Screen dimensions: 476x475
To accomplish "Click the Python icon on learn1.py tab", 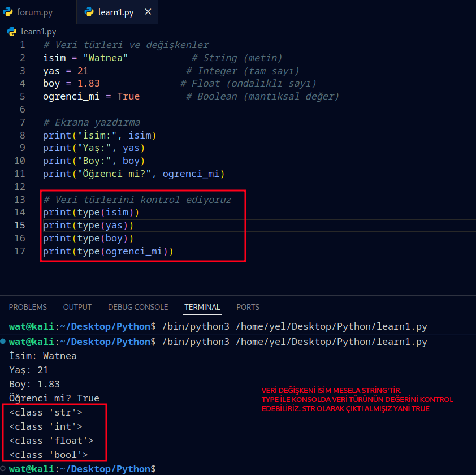I will [x=89, y=12].
